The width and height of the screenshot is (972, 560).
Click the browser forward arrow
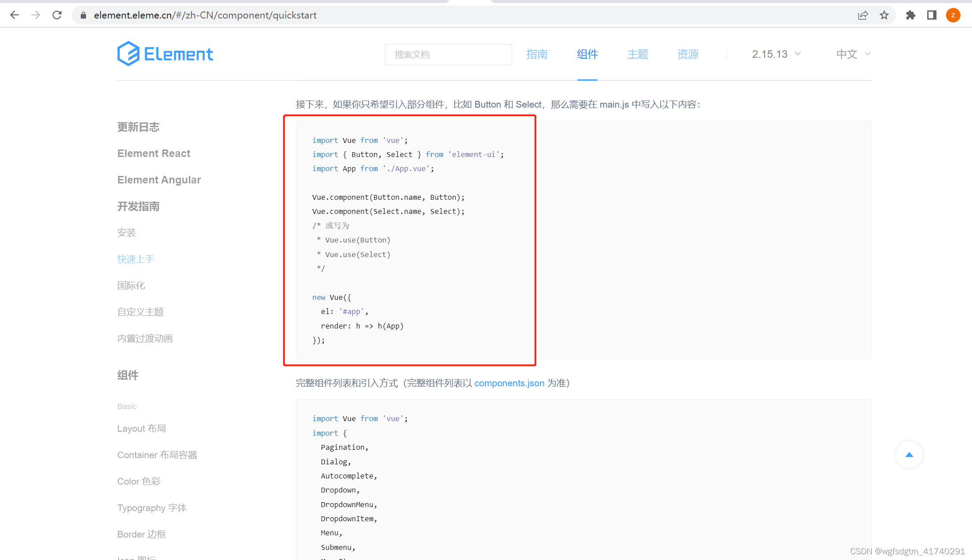pyautogui.click(x=36, y=15)
